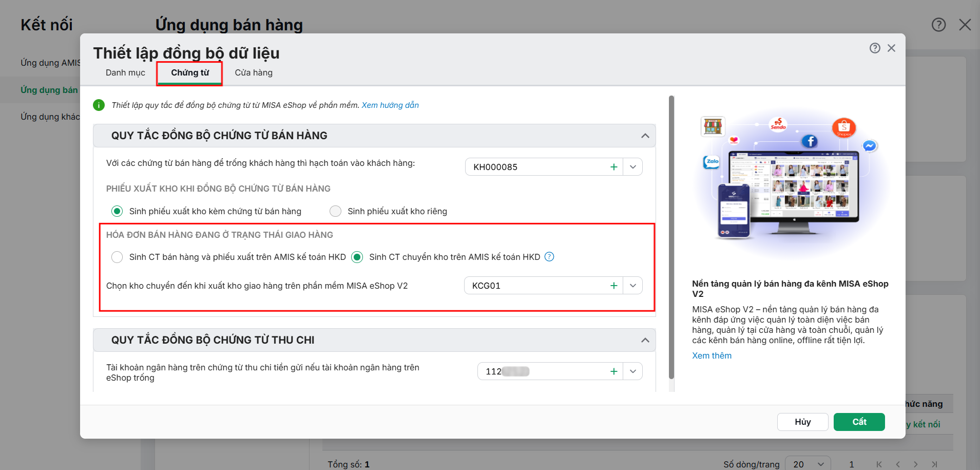Image resolution: width=980 pixels, height=470 pixels.
Task: Go to previous page in background pagination
Action: (897, 464)
